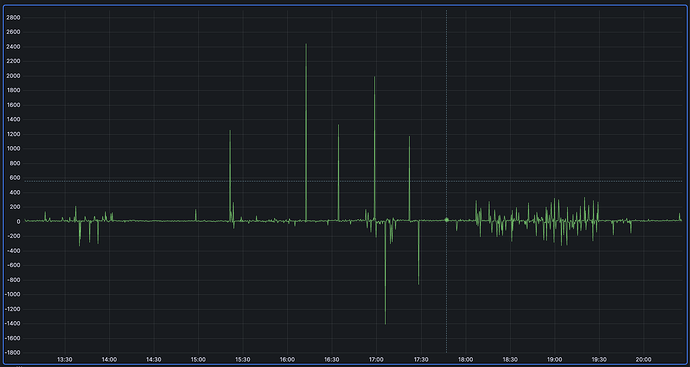Image resolution: width=690 pixels, height=367 pixels.
Task: Click the positive 1800 value on the Y axis
Action: (x=13, y=90)
